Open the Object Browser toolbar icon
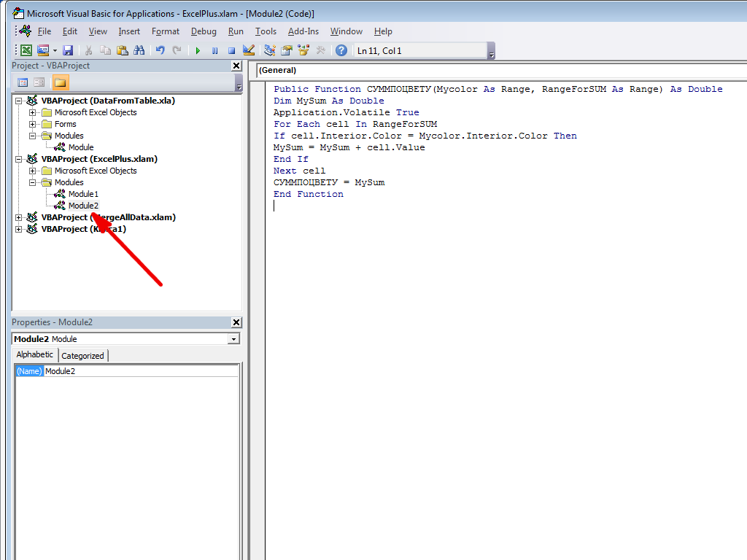 (x=303, y=50)
